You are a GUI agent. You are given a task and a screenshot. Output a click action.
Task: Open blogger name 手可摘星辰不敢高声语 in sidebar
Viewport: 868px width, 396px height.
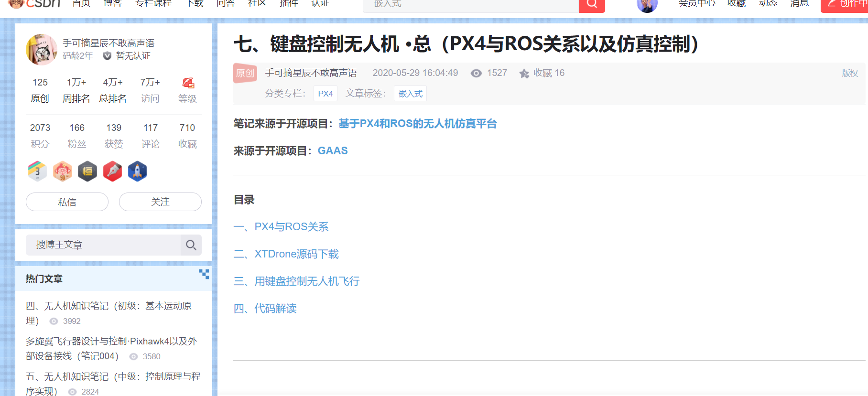click(x=108, y=43)
